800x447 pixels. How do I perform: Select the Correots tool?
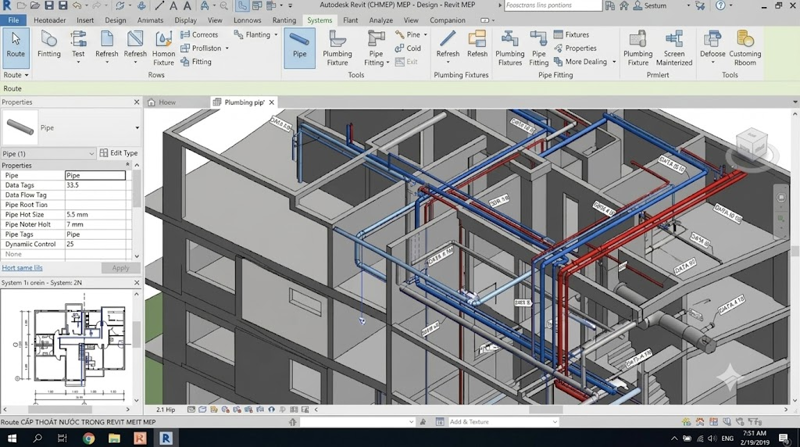pos(199,35)
